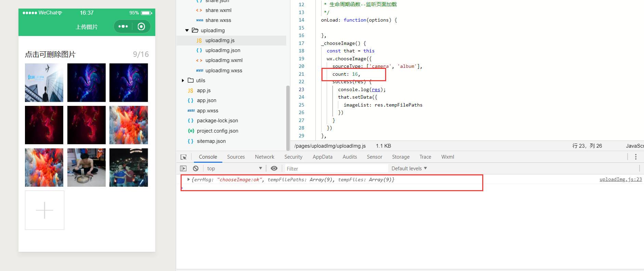Screen dimensions: 644x271
Task: Switch to the Wxml tab
Action: 448,157
